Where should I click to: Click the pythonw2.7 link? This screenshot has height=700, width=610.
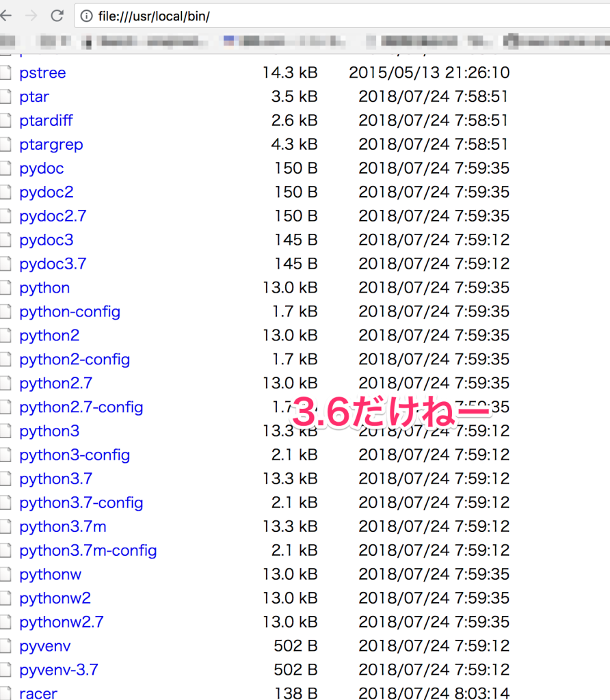click(62, 622)
